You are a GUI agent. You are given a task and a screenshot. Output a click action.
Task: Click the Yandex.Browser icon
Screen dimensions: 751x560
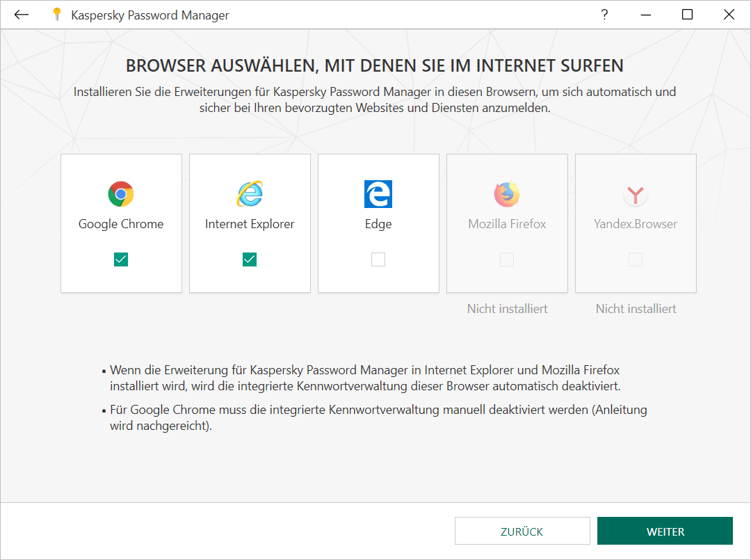pyautogui.click(x=636, y=194)
